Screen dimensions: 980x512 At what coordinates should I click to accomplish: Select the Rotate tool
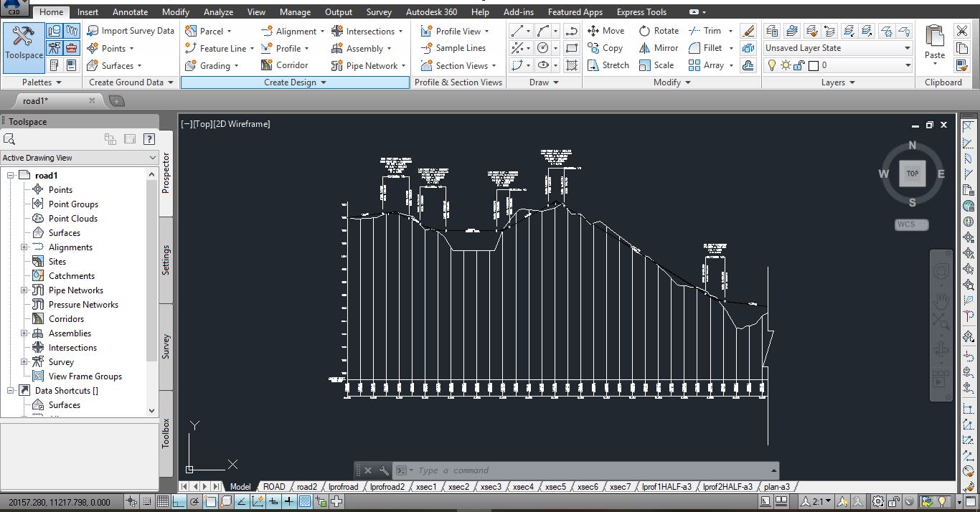659,31
